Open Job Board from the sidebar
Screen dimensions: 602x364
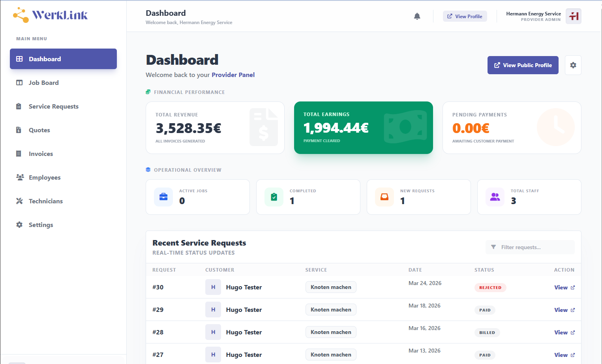pos(43,83)
